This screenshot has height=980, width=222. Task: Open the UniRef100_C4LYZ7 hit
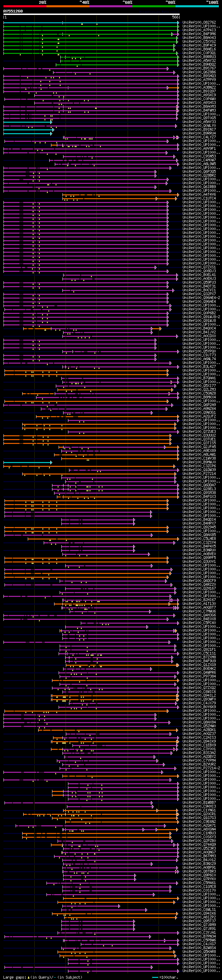click(x=199, y=137)
